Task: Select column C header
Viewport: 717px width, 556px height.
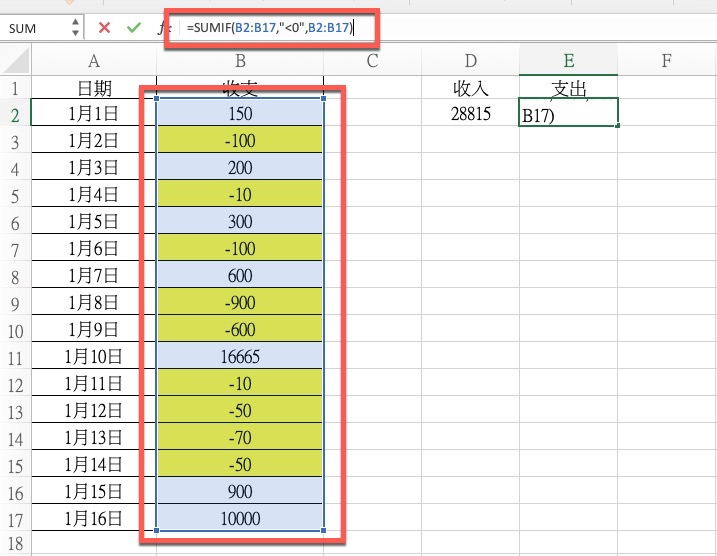Action: [x=372, y=60]
